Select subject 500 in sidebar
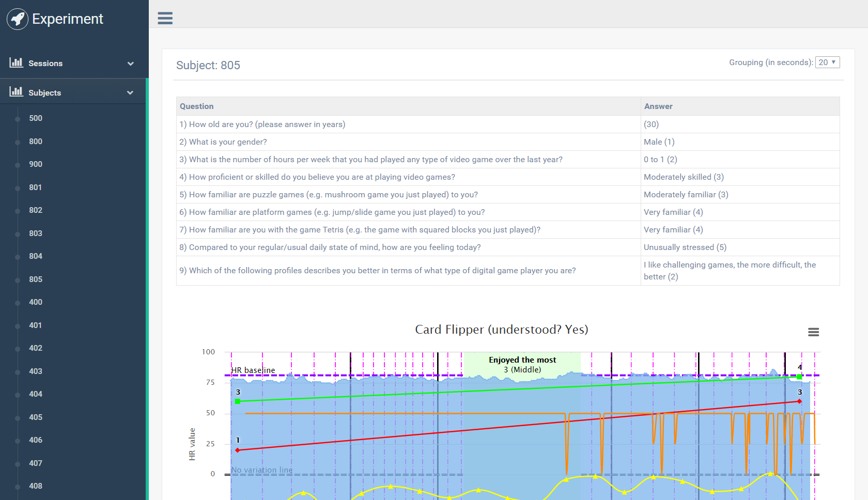Screen dimensions: 868x500 (36, 118)
